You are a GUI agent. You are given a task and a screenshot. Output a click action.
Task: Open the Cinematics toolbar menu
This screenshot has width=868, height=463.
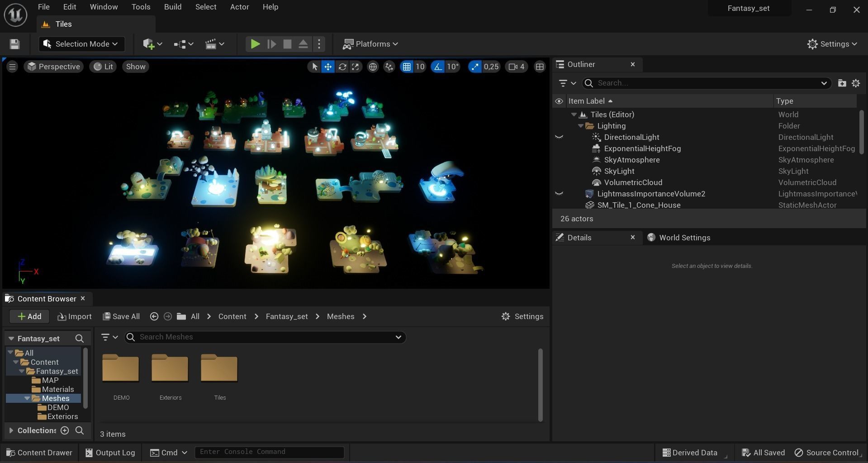pyautogui.click(x=214, y=44)
